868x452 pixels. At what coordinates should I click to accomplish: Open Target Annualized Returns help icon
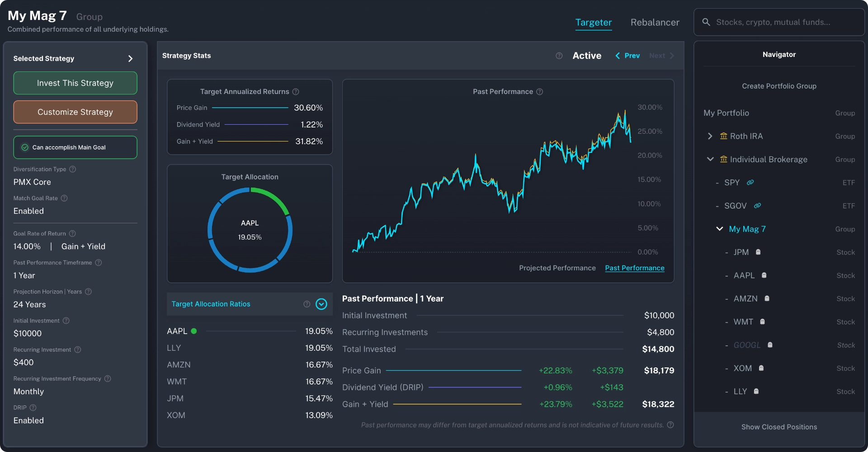tap(296, 92)
